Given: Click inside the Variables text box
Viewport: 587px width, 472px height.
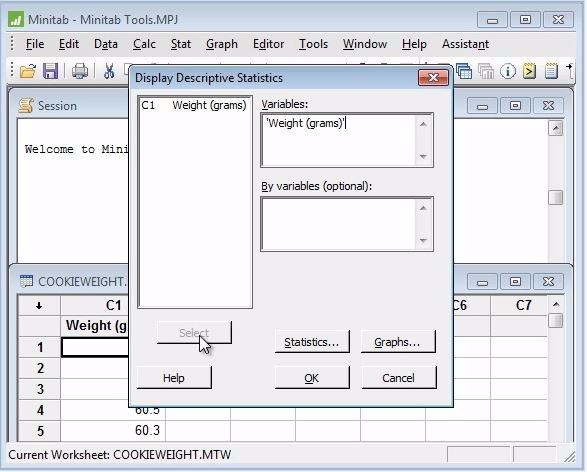Looking at the screenshot, I should tap(338, 140).
